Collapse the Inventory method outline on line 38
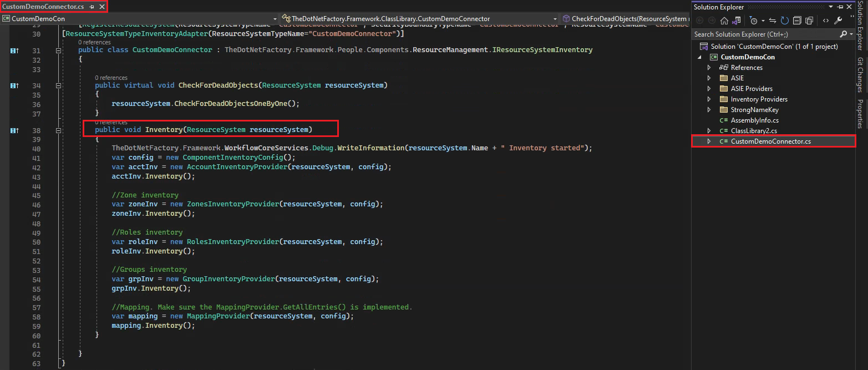This screenshot has height=370, width=868. (x=59, y=130)
